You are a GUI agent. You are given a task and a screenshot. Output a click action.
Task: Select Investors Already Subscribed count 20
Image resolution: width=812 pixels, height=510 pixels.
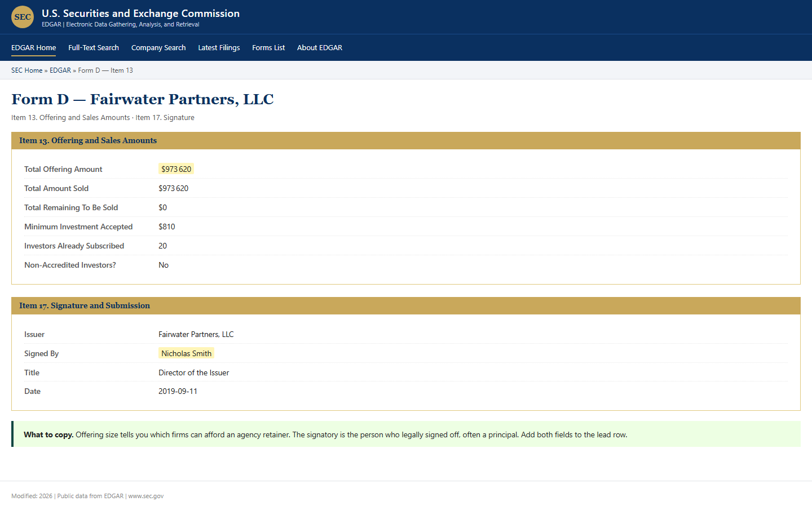(162, 246)
